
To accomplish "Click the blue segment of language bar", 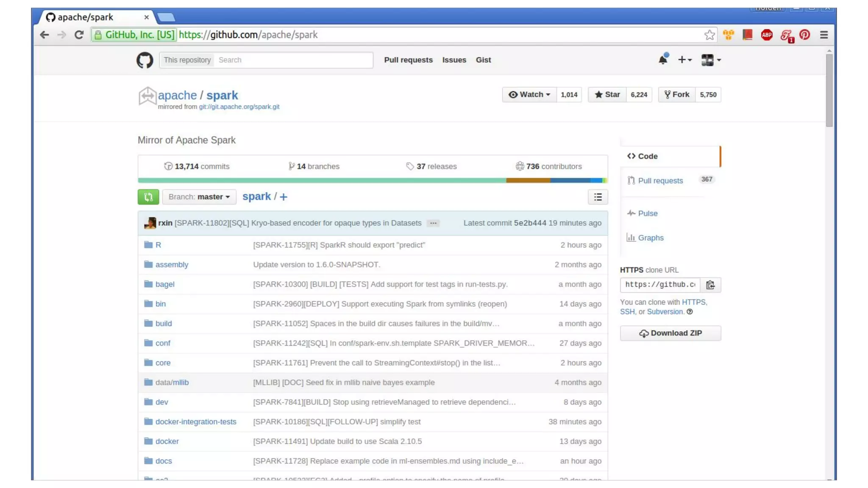I will pos(570,180).
